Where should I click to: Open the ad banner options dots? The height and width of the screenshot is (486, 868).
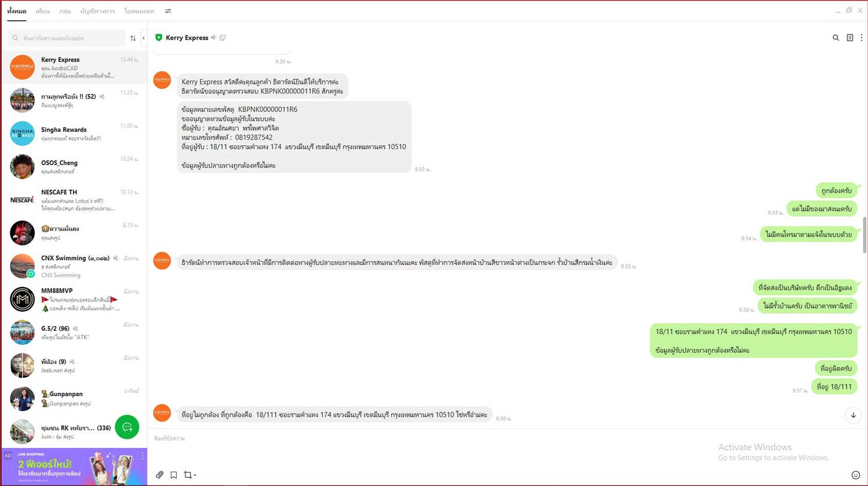coord(142,456)
